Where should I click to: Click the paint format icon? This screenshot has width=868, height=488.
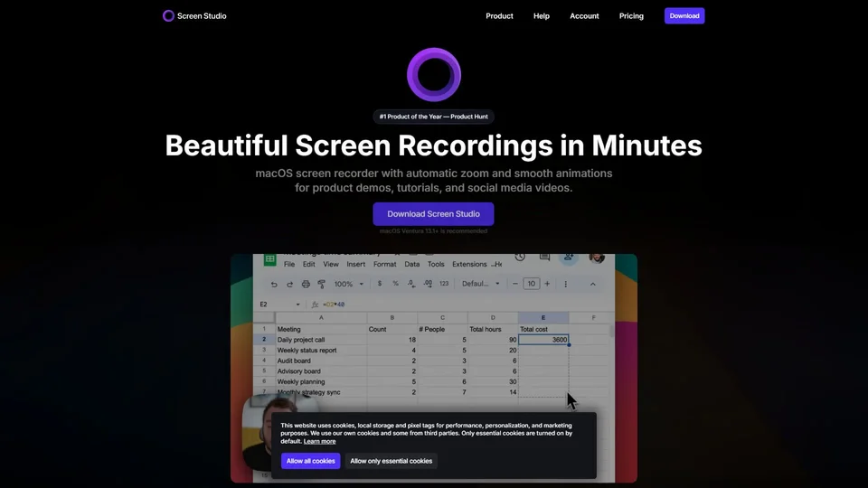(322, 284)
